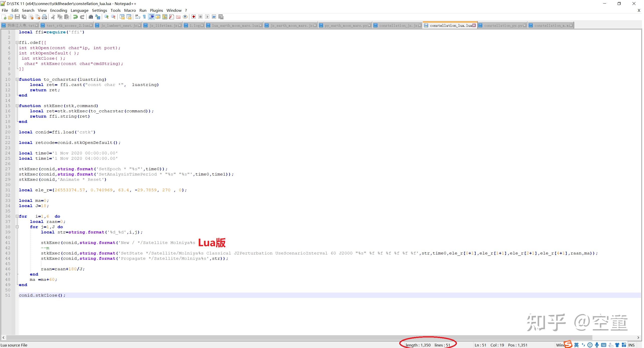The image size is (644, 348).
Task: Switch to the constellation_js.js tab
Action: (396, 25)
